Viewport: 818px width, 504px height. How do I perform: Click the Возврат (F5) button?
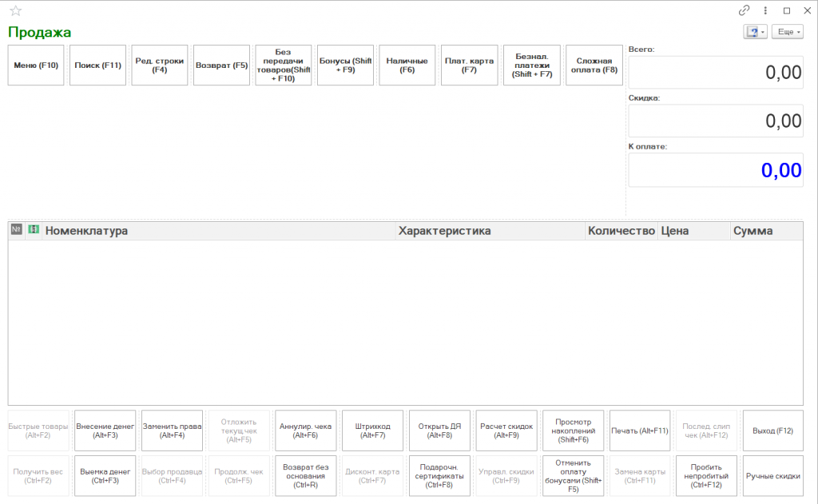pos(222,65)
